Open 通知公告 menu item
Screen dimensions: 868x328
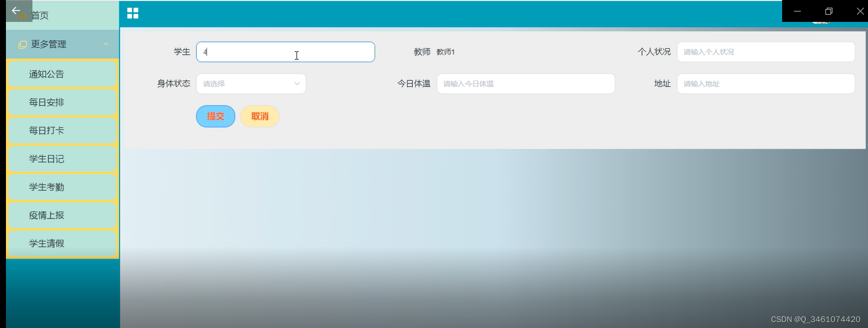(63, 74)
